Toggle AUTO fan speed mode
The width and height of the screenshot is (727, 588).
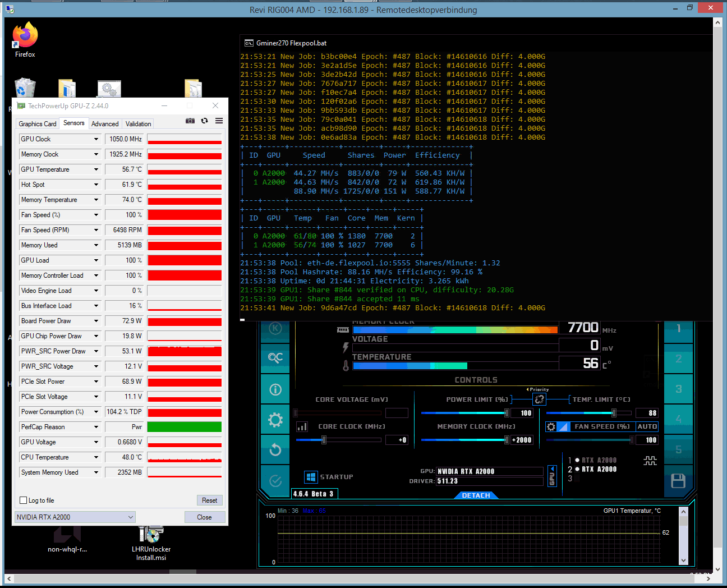pyautogui.click(x=647, y=427)
